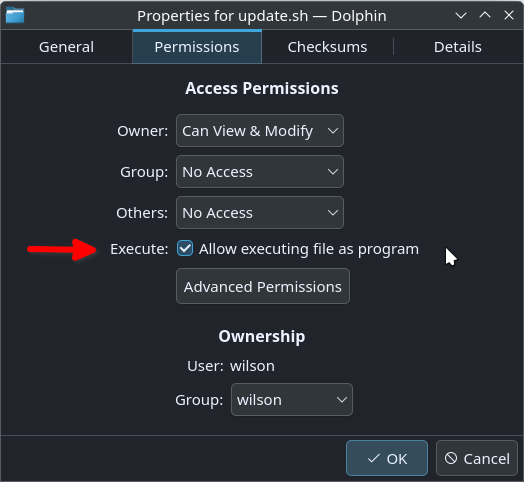Click the Owner dropdown arrow chevron
Screen dimensions: 524x482
pyautogui.click(x=333, y=131)
